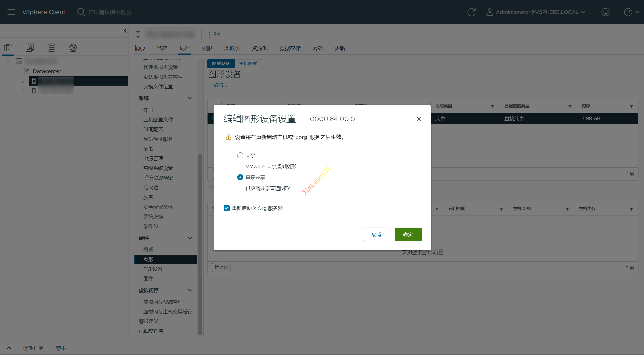Select the 共享 radio option
This screenshot has height=355, width=644.
click(240, 155)
